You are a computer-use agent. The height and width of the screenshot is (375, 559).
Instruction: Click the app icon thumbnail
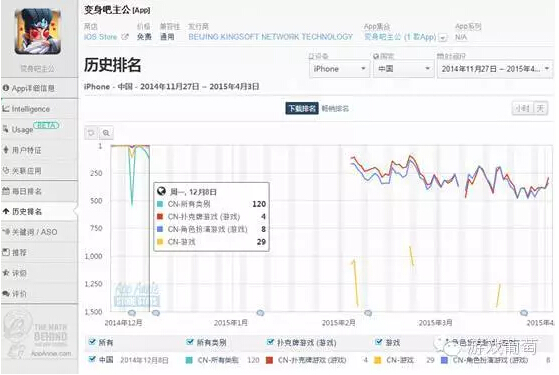tap(38, 32)
